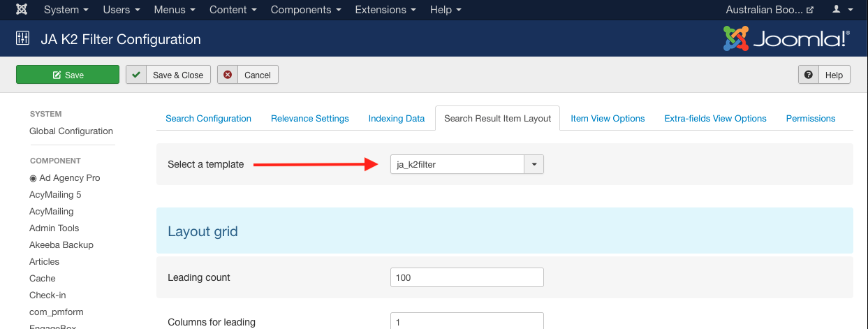
Task: Open the Extensions menu
Action: [385, 10]
